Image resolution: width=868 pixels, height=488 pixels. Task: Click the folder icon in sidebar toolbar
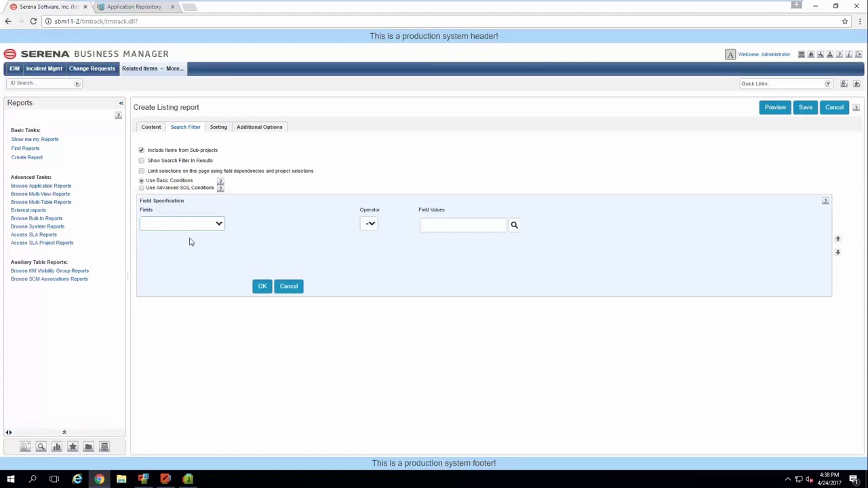[88, 447]
